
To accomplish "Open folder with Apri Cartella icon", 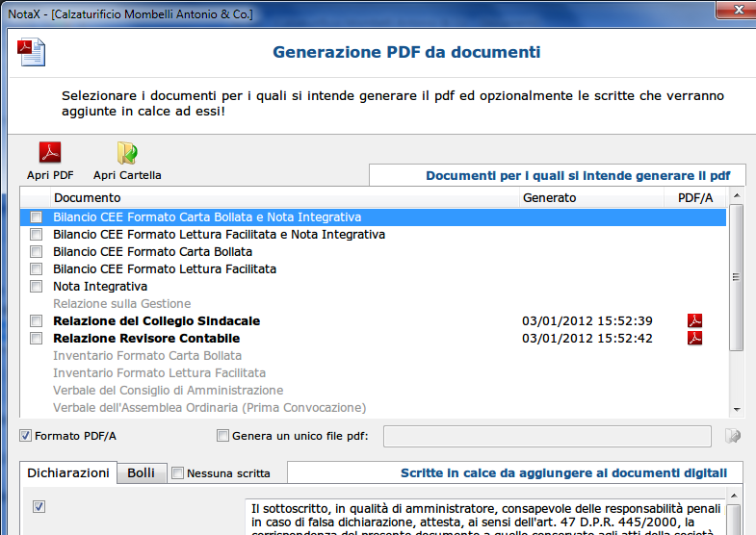I will point(127,154).
